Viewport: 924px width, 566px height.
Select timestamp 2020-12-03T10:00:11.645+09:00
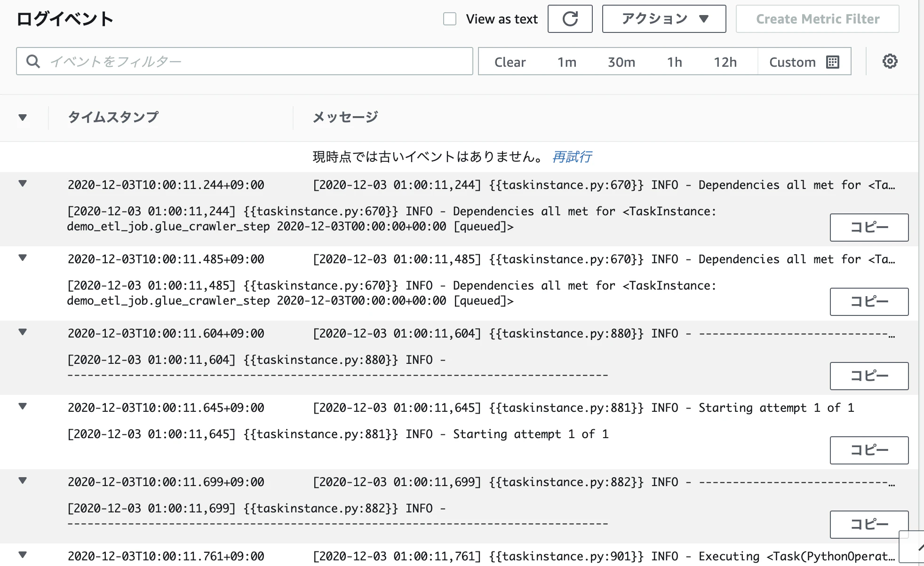click(166, 408)
